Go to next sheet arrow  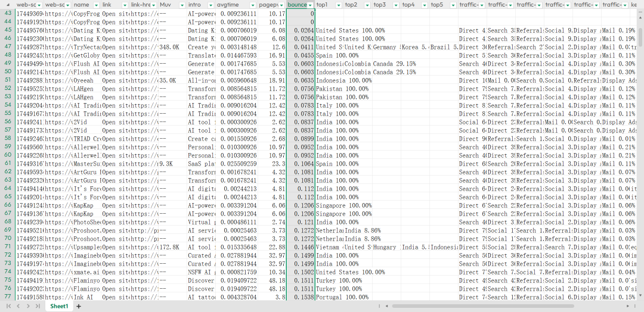28,306
